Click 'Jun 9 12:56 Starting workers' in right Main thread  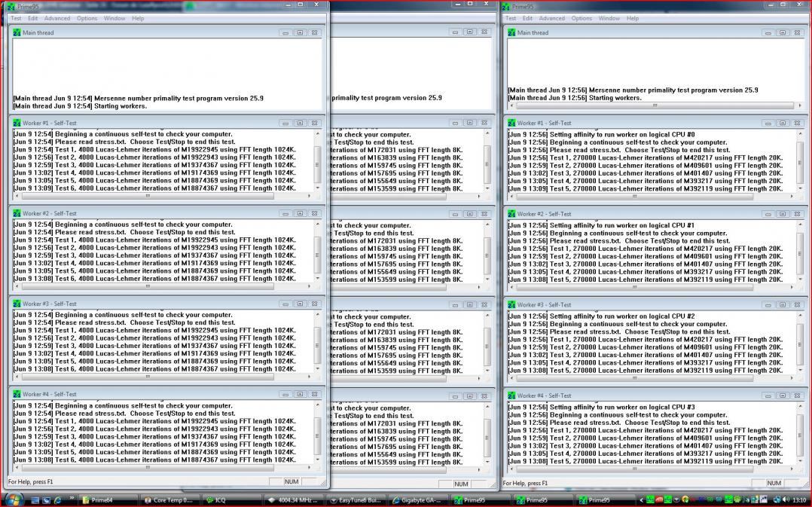[x=575, y=98]
